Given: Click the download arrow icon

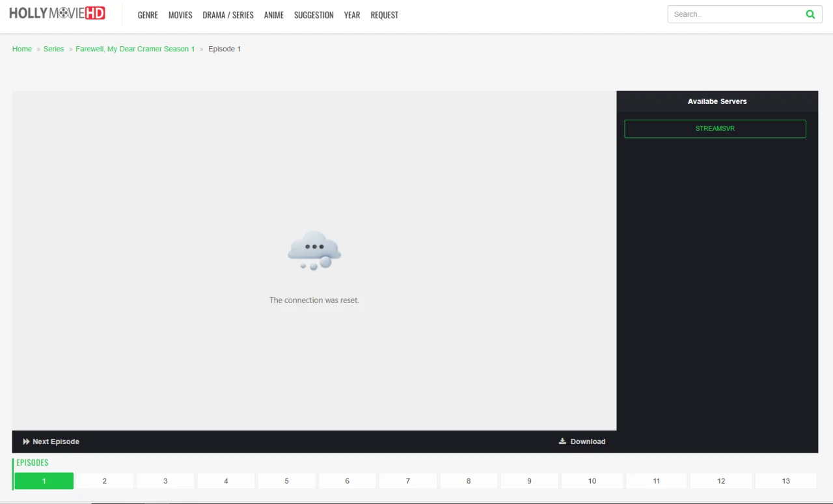Looking at the screenshot, I should tap(562, 441).
